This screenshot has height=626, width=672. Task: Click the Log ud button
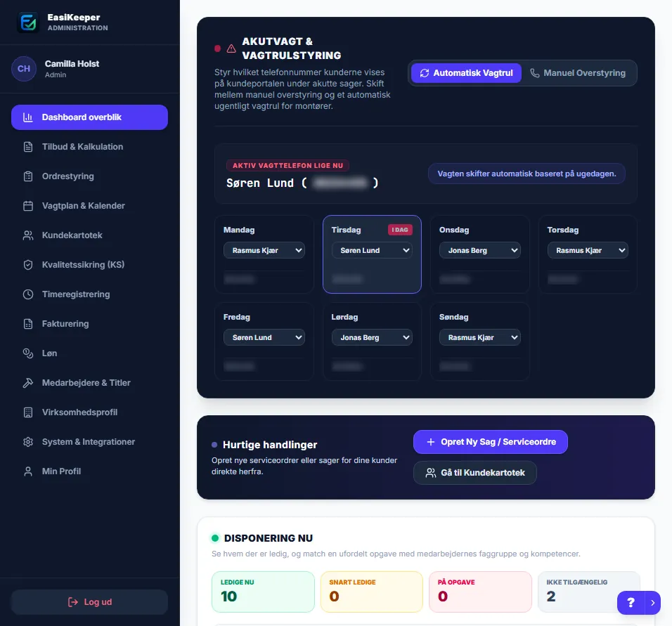pos(89,602)
